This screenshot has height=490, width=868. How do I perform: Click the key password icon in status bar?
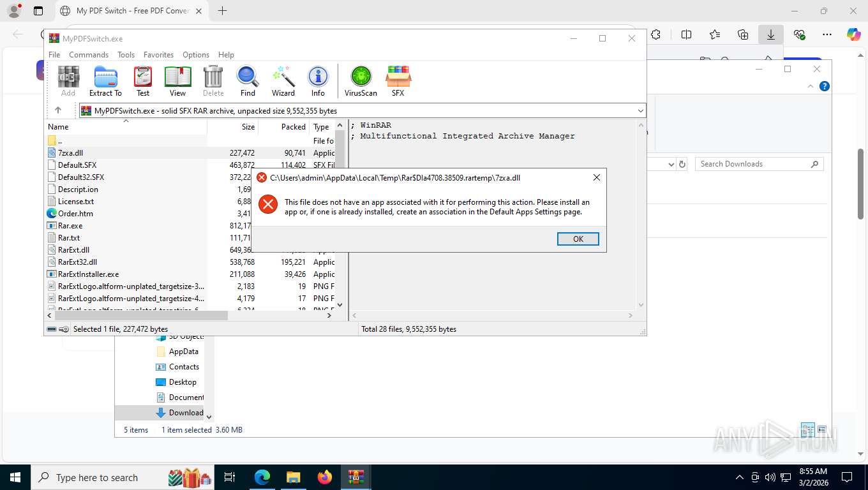click(64, 329)
